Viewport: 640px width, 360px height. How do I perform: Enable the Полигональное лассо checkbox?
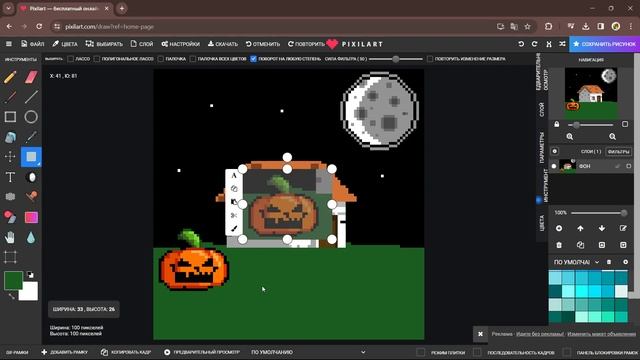point(97,59)
